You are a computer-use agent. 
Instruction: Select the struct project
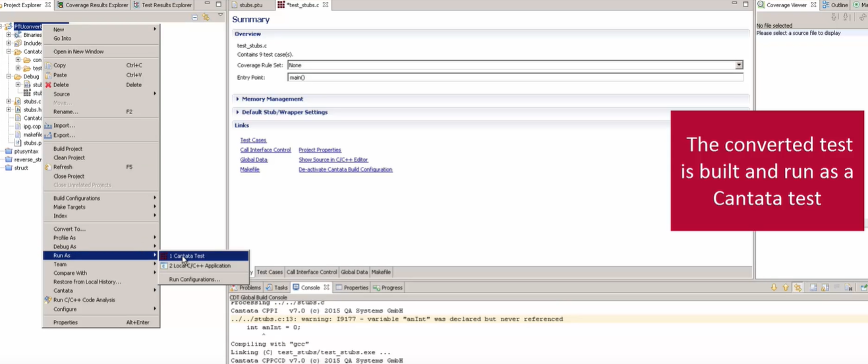coord(16,168)
